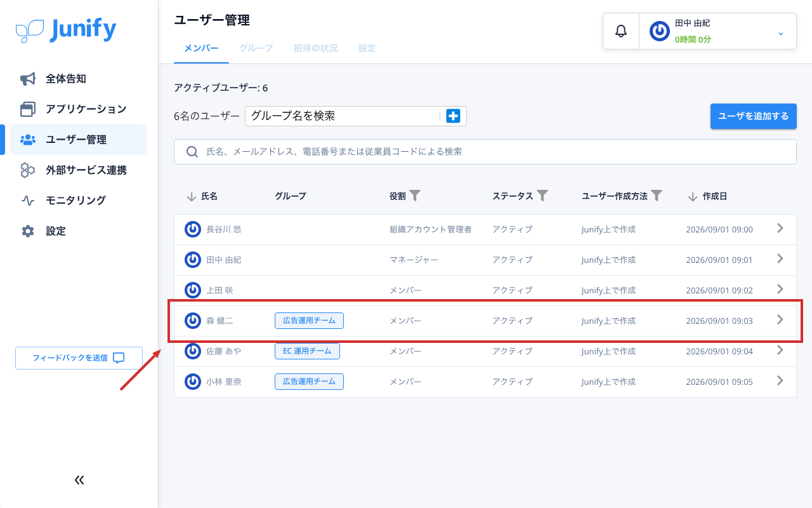
Task: Expand 長谷川 悠 row chevron
Action: tap(780, 228)
